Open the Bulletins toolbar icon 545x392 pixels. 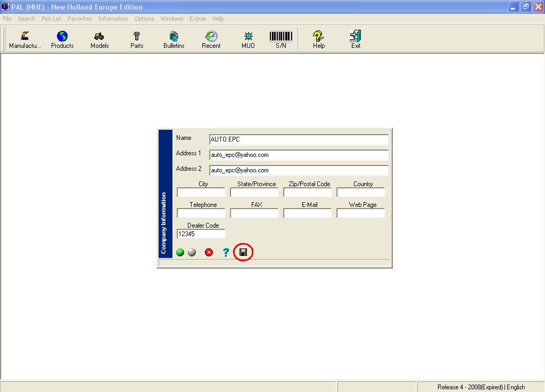click(x=174, y=39)
